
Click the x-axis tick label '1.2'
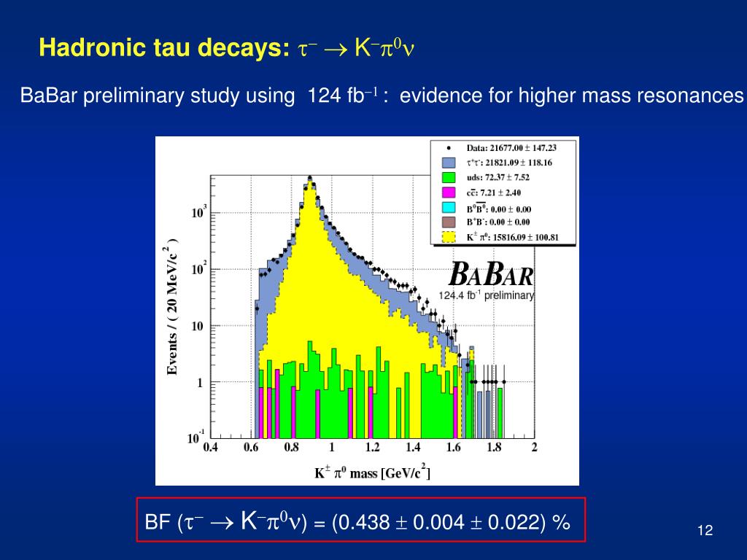[x=373, y=447]
